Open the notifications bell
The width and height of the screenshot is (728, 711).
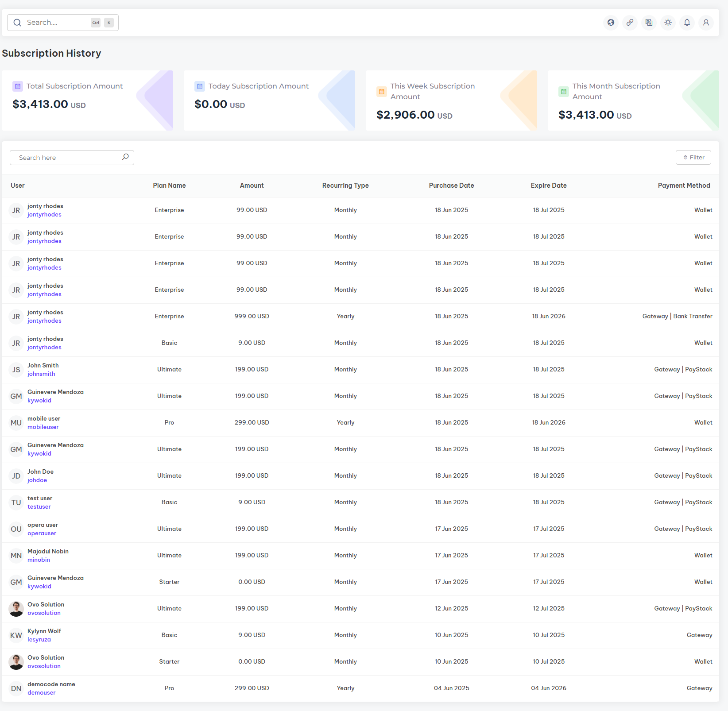click(x=687, y=23)
